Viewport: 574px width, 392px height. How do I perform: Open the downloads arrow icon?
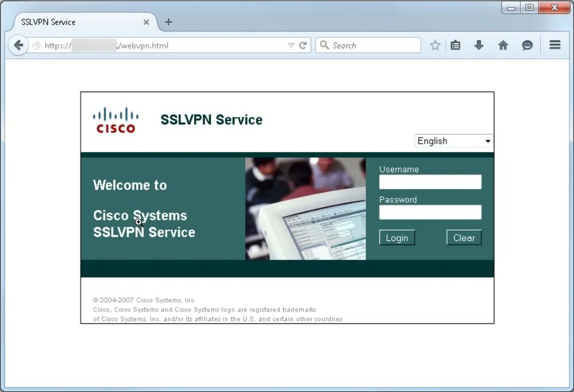click(479, 45)
